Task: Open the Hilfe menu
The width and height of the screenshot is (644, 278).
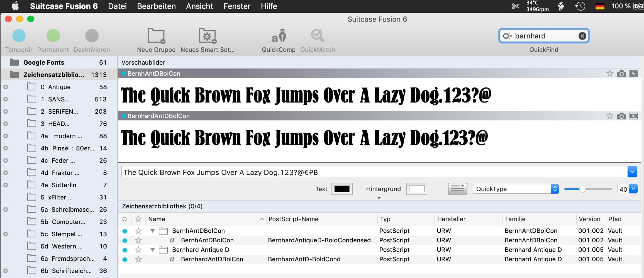Action: 269,6
